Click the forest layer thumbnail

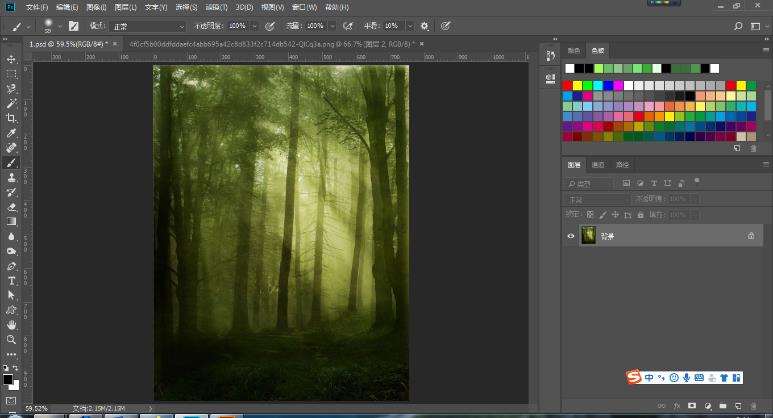pos(588,236)
